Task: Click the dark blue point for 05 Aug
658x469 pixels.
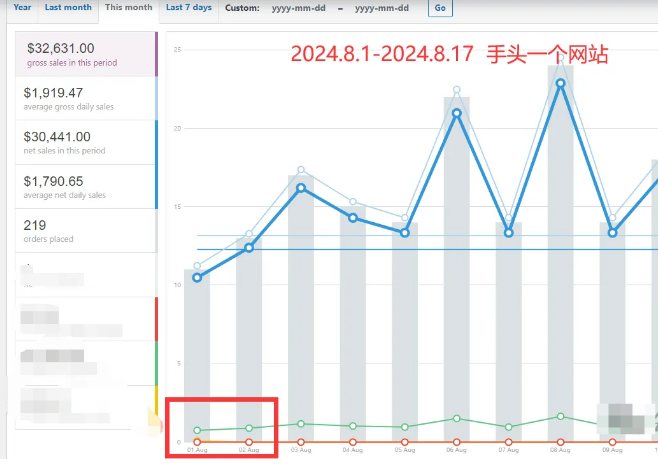Action: [x=405, y=232]
